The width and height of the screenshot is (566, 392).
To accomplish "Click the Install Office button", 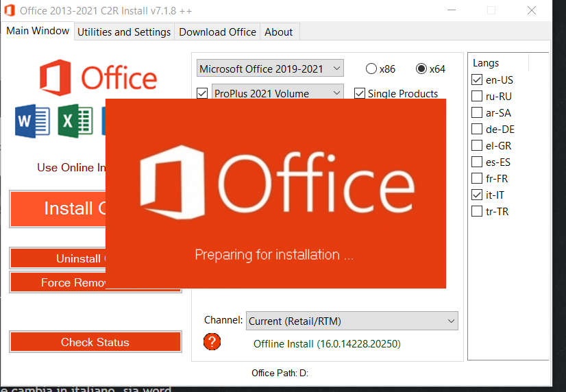I will pyautogui.click(x=58, y=208).
